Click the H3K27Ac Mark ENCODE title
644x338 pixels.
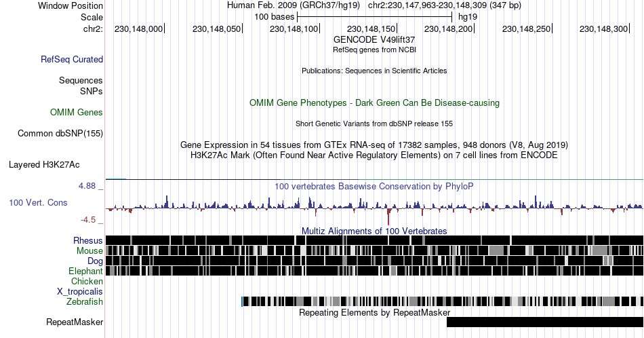tap(374, 155)
